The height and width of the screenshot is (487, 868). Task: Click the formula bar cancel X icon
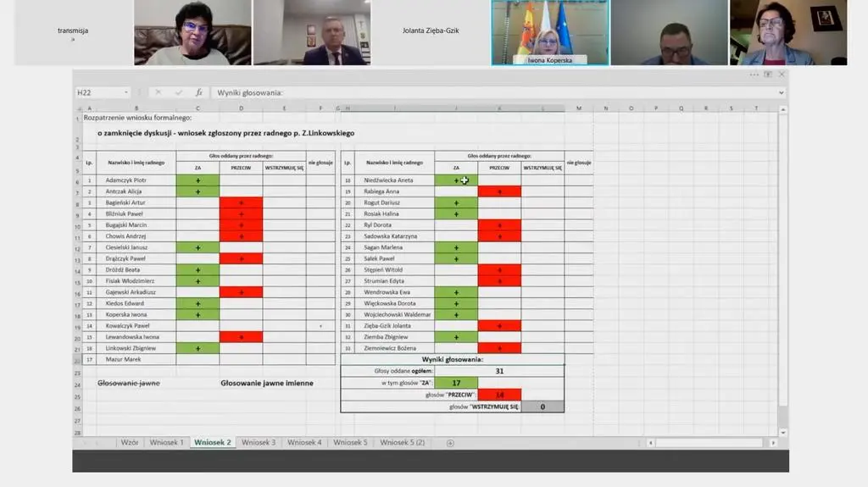click(158, 92)
